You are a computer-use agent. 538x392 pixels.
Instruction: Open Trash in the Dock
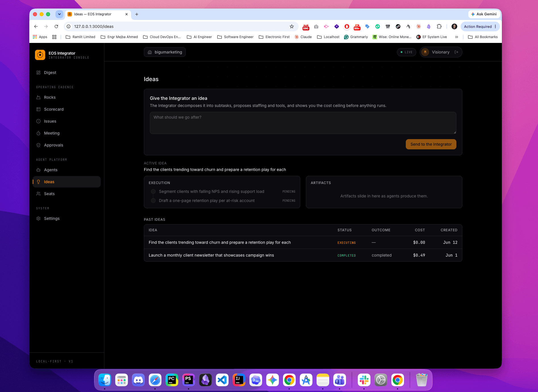pos(421,380)
